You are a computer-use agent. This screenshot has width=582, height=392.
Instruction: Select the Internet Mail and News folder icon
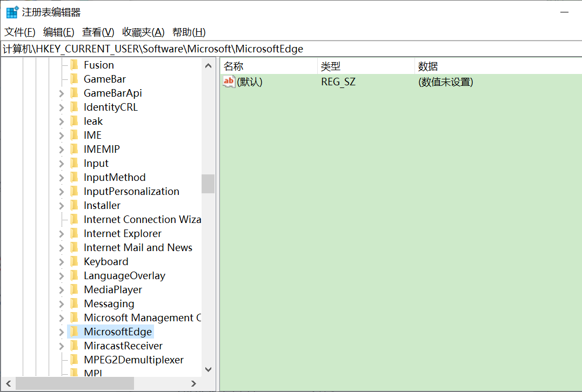(x=74, y=247)
